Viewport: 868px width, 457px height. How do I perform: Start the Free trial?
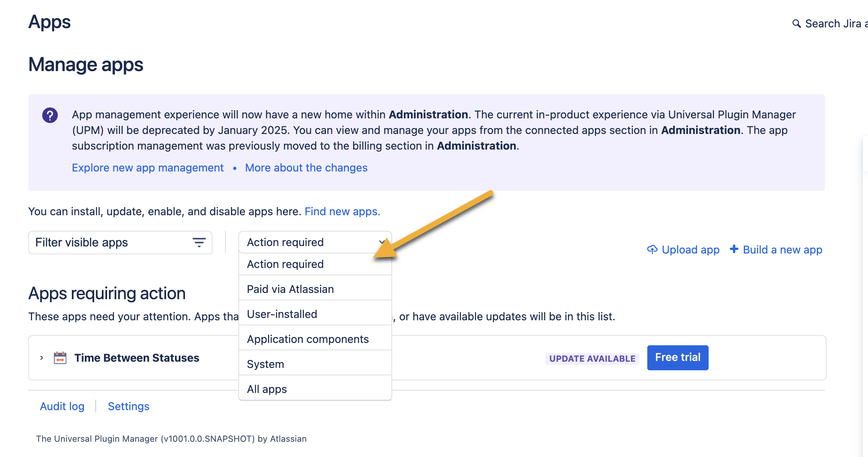point(677,358)
